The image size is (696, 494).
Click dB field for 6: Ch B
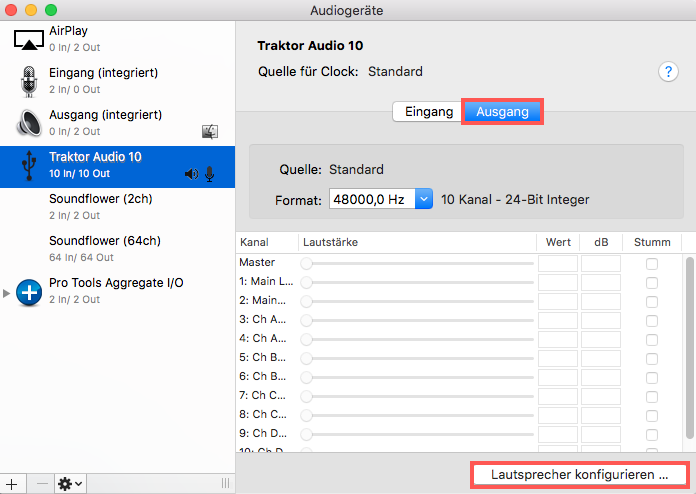601,377
